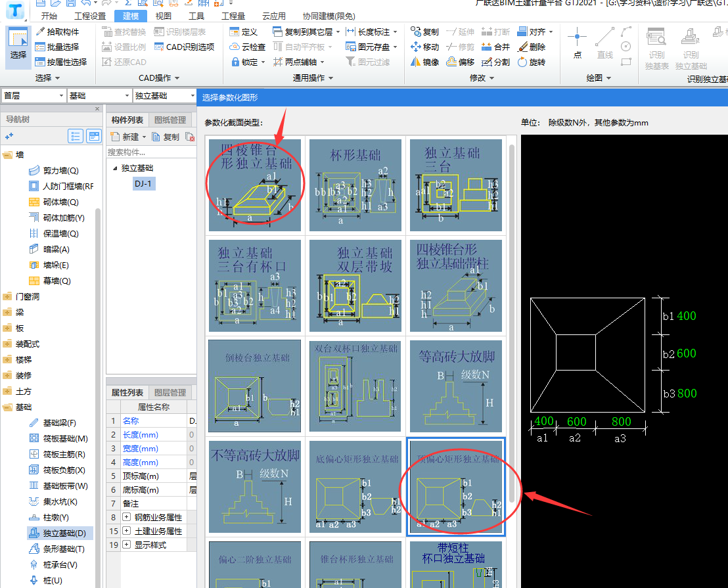
Task: Collapse the 独立基础 node in the component list
Action: tap(115, 168)
